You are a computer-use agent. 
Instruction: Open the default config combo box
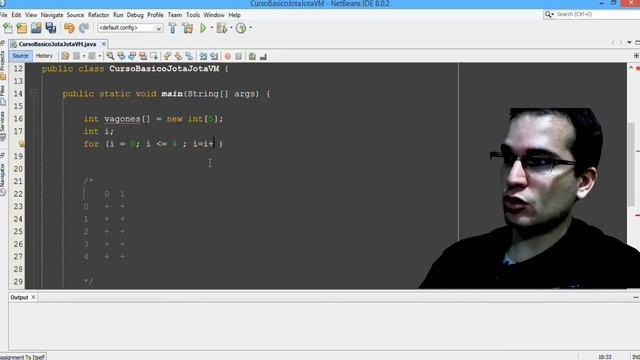point(130,28)
